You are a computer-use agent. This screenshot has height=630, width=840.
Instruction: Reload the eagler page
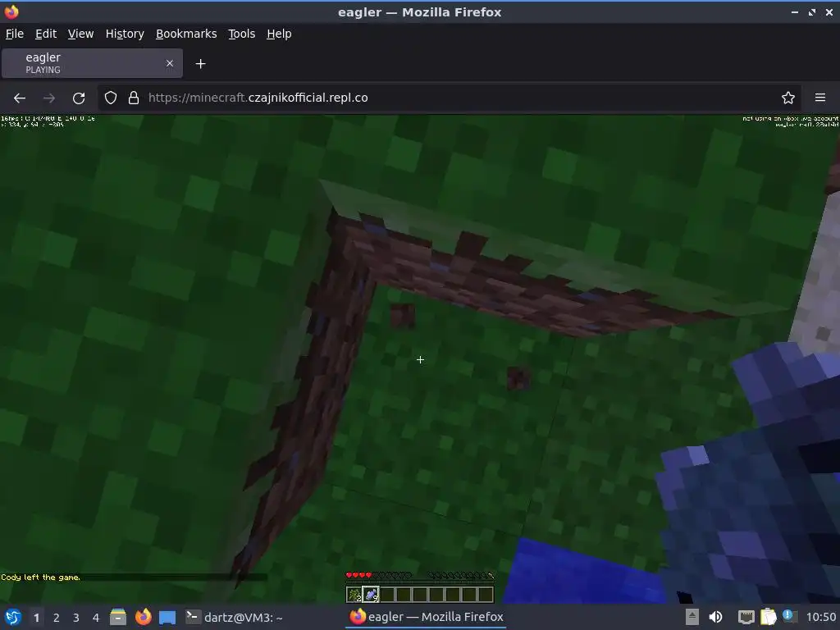79,98
